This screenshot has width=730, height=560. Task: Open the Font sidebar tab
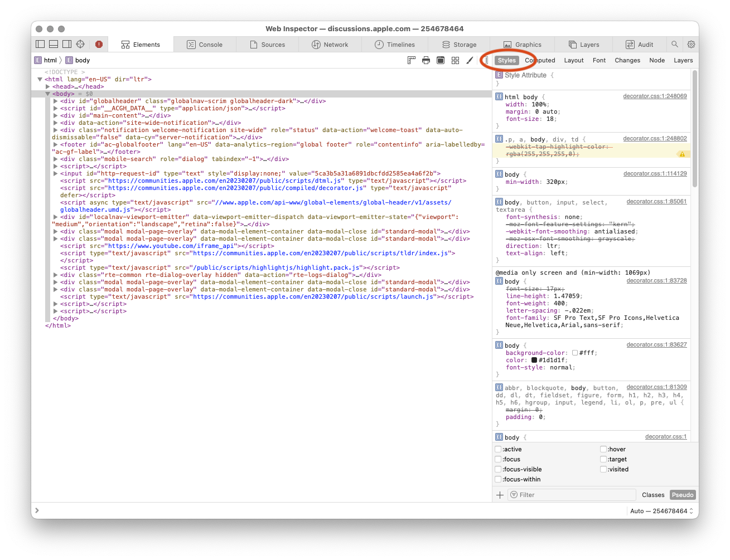coord(599,60)
